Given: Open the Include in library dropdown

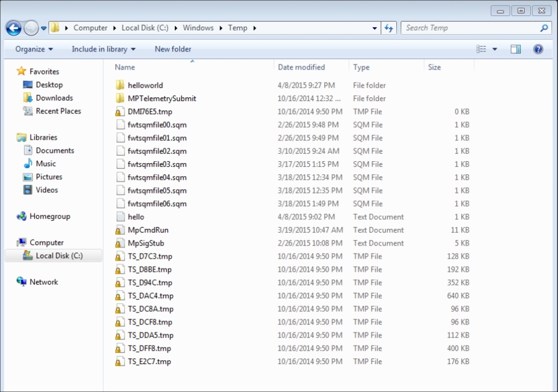Looking at the screenshot, I should tap(103, 49).
